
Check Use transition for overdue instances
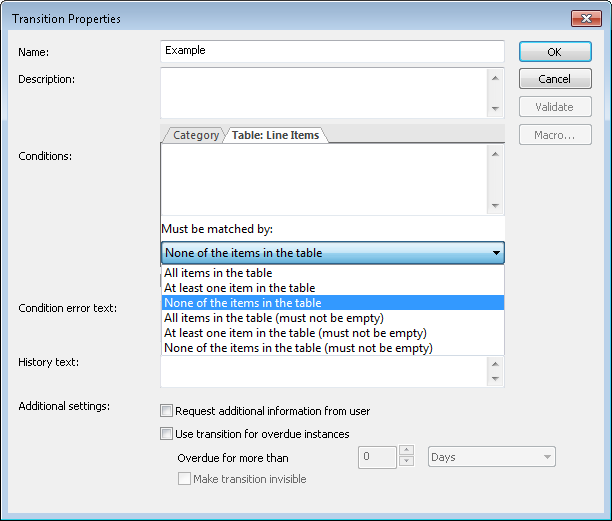(x=166, y=434)
